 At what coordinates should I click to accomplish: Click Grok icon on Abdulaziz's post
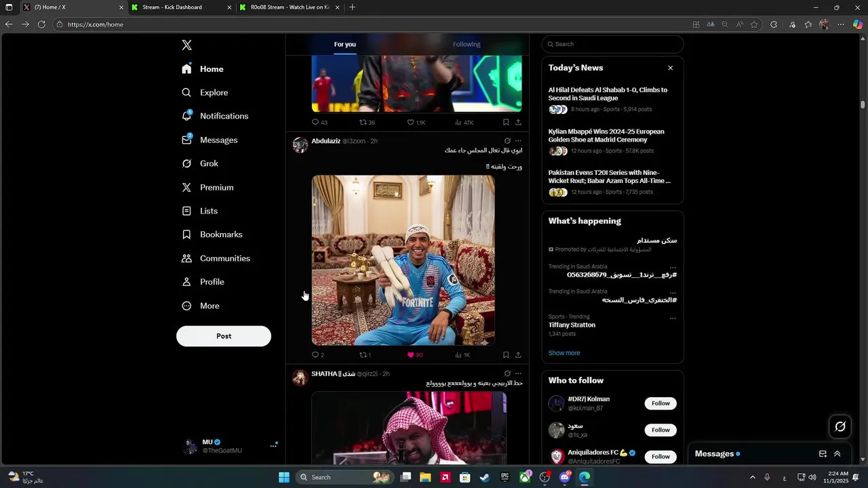[x=507, y=141]
